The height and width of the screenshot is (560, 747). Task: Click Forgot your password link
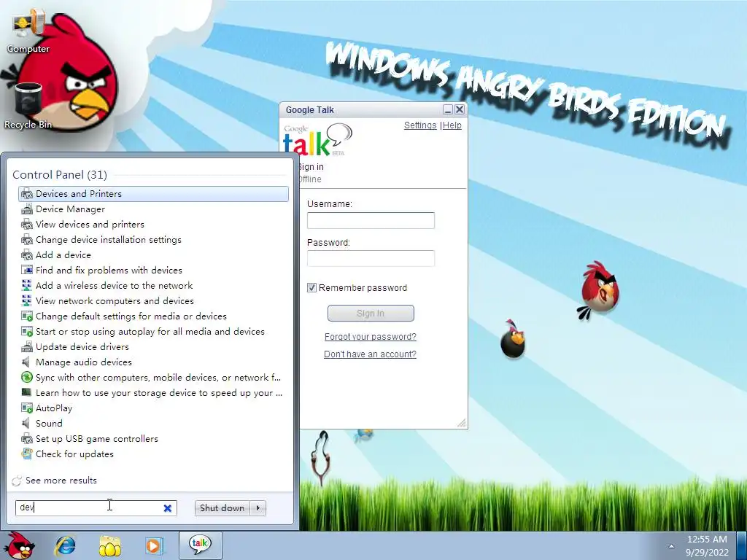click(370, 337)
